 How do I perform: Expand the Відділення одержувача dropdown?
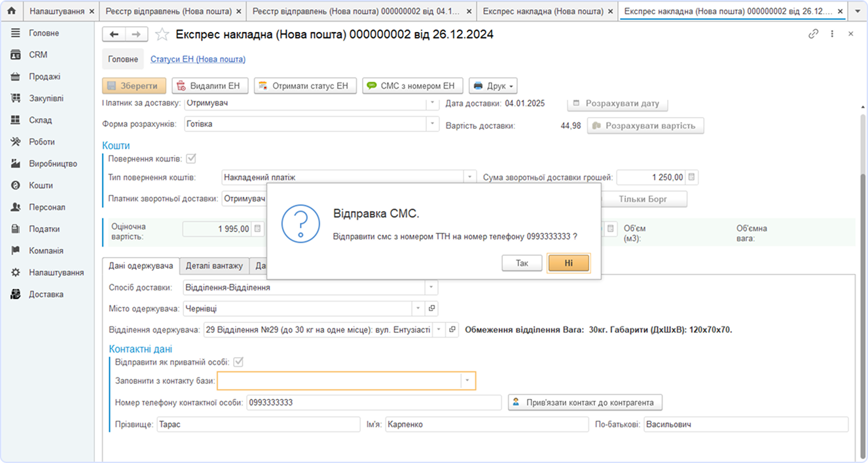click(x=439, y=330)
